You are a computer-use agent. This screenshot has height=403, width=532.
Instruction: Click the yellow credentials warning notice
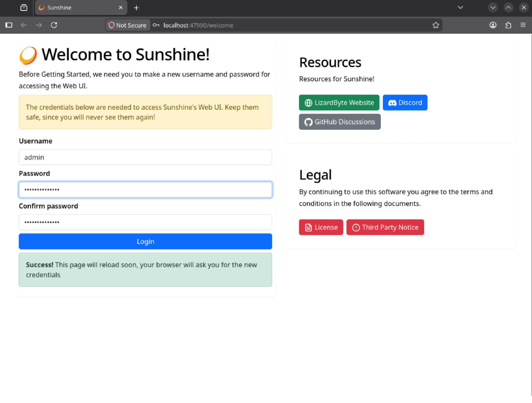145,112
